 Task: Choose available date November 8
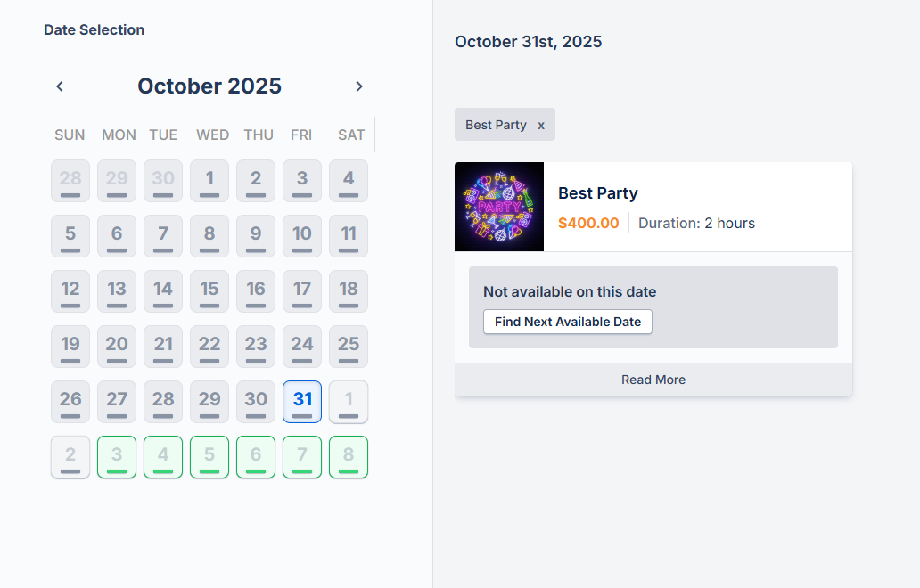(x=349, y=457)
